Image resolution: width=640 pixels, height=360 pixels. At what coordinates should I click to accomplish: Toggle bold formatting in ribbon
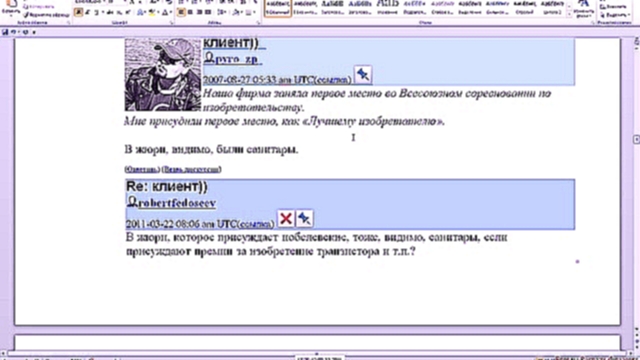78,13
